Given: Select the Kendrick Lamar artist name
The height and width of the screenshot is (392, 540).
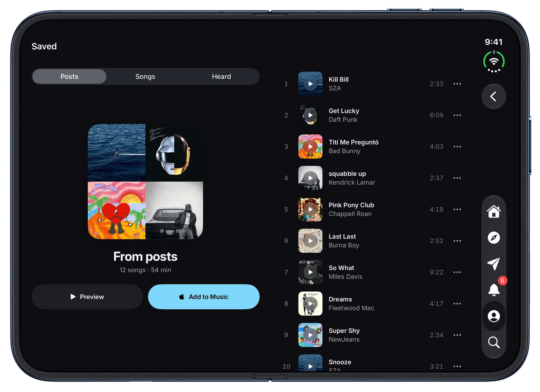Looking at the screenshot, I should 352,182.
